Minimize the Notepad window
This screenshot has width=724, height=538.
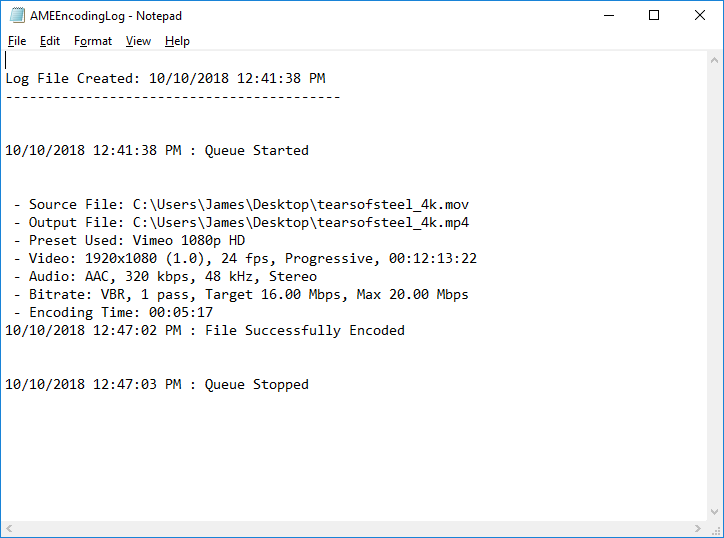(x=608, y=16)
